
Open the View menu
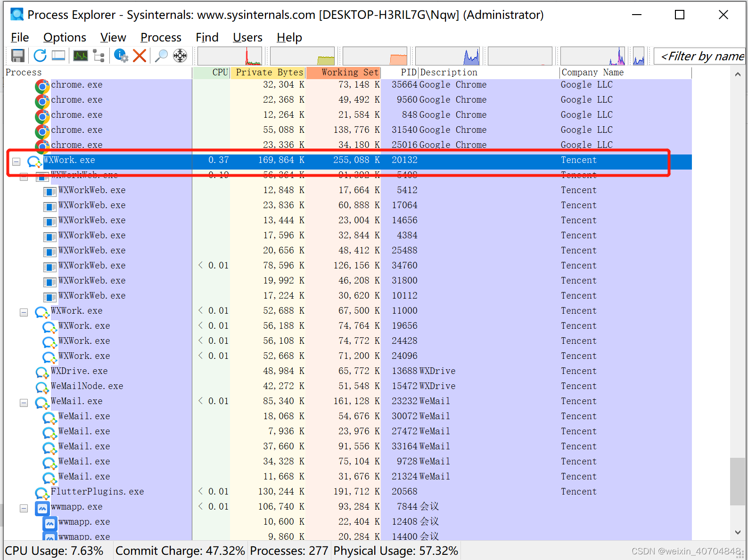pyautogui.click(x=113, y=37)
